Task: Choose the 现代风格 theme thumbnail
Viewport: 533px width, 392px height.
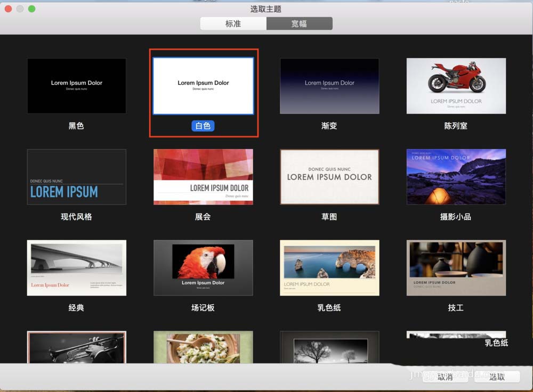Action: point(77,177)
